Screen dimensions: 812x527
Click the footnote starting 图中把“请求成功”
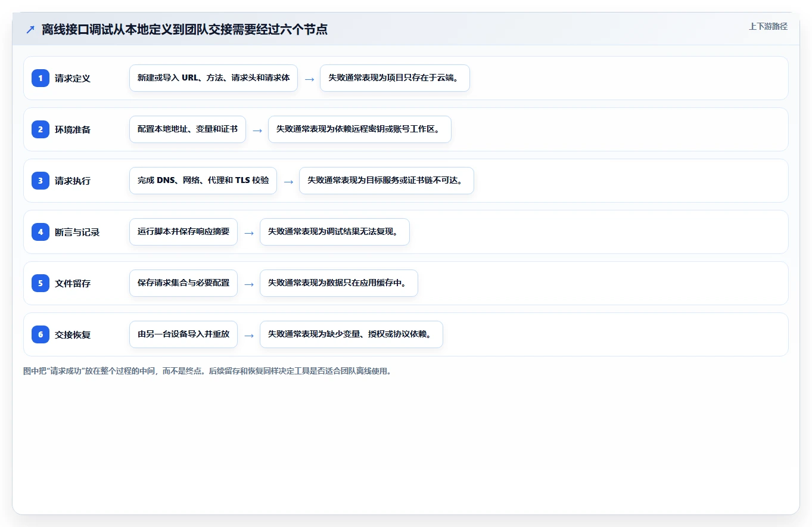pos(207,371)
